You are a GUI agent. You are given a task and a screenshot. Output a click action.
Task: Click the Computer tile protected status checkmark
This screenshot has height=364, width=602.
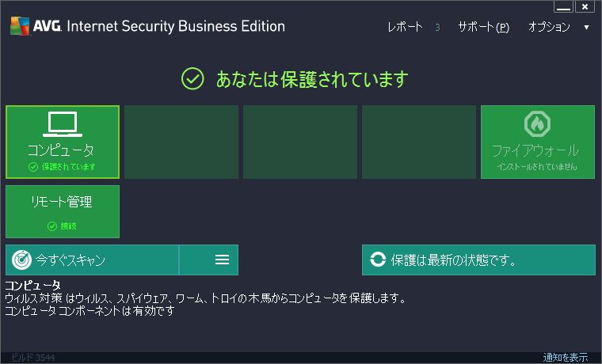33,167
